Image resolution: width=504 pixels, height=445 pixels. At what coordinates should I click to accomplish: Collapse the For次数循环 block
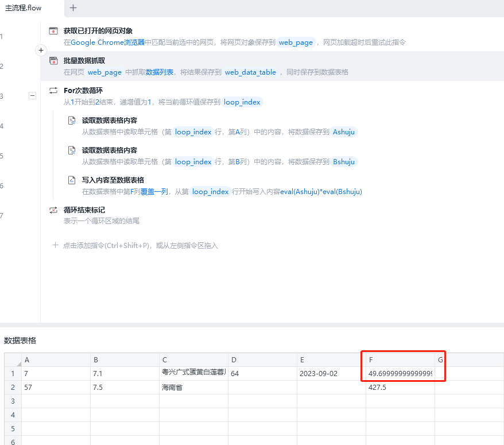pyautogui.click(x=32, y=96)
